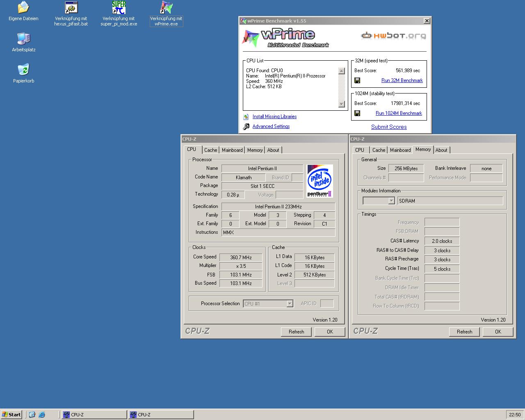This screenshot has height=420, width=525.
Task: Click Run 1024M Benchmark link
Action: pos(399,113)
